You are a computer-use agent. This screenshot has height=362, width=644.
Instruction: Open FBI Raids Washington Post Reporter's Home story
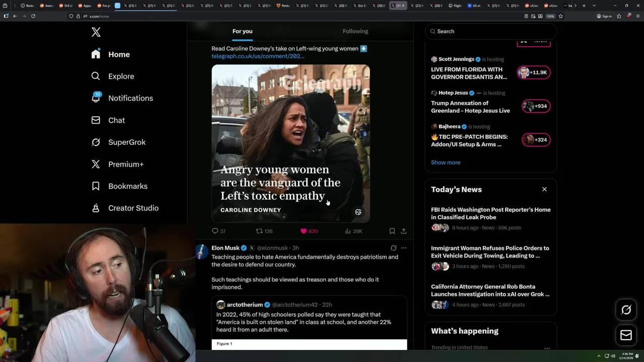(x=491, y=213)
